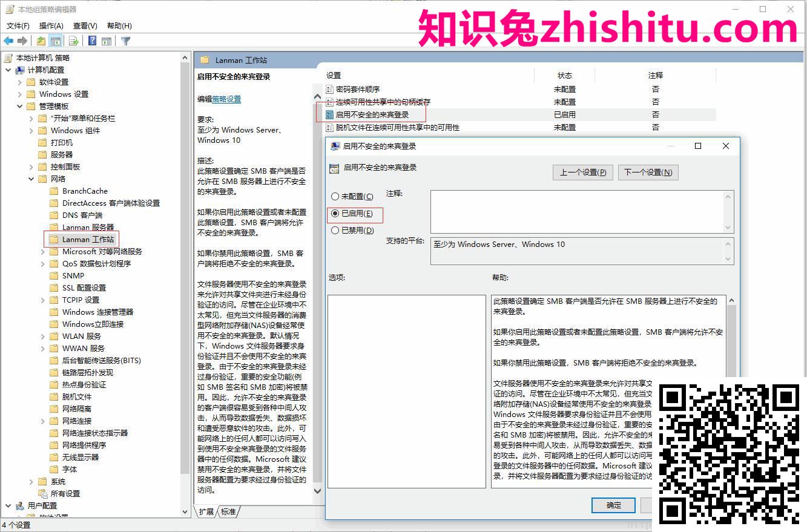Click the 确定 button in dialog

click(x=613, y=505)
